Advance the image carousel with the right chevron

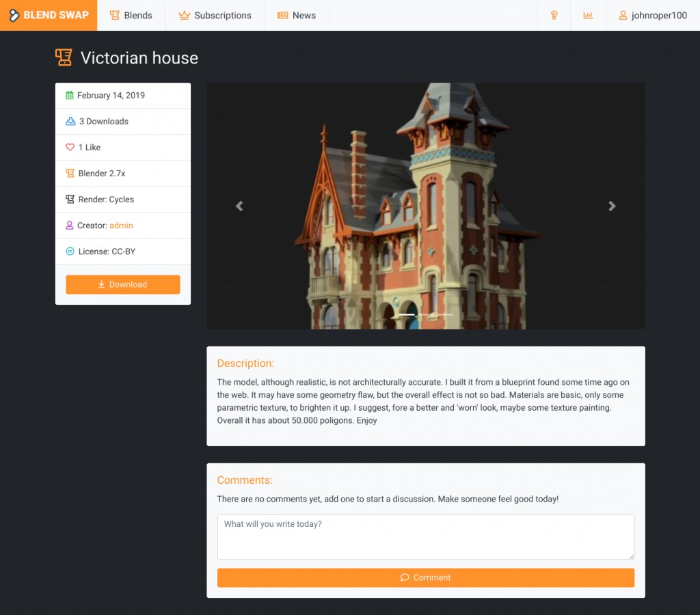coord(612,206)
